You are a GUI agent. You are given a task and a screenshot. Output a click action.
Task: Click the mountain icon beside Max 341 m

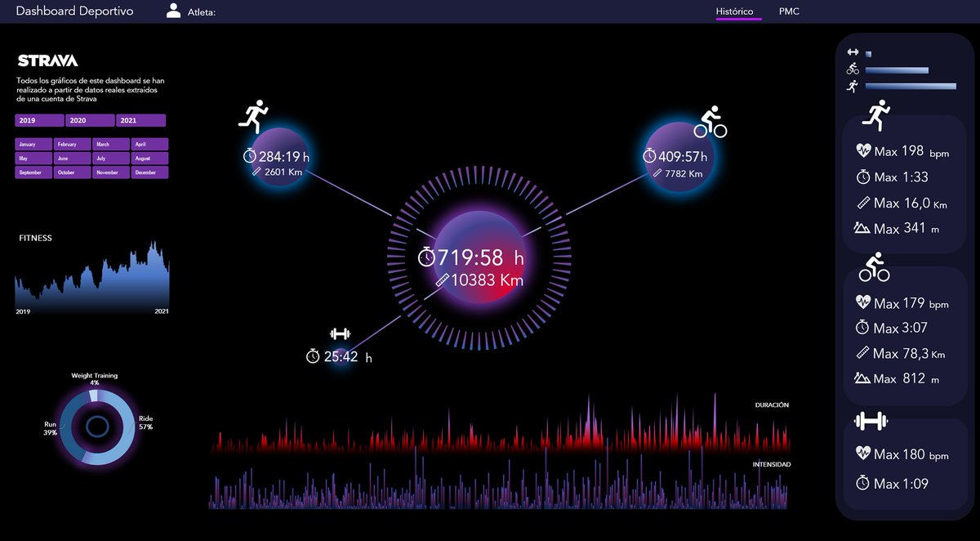pos(862,228)
